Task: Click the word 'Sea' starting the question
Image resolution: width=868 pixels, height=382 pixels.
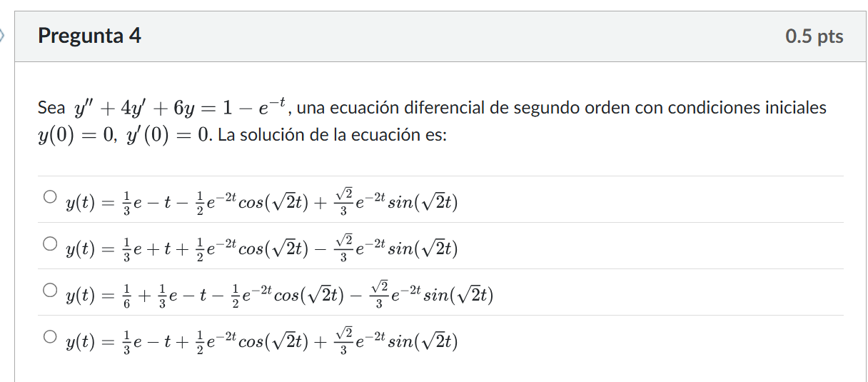Action: point(51,109)
